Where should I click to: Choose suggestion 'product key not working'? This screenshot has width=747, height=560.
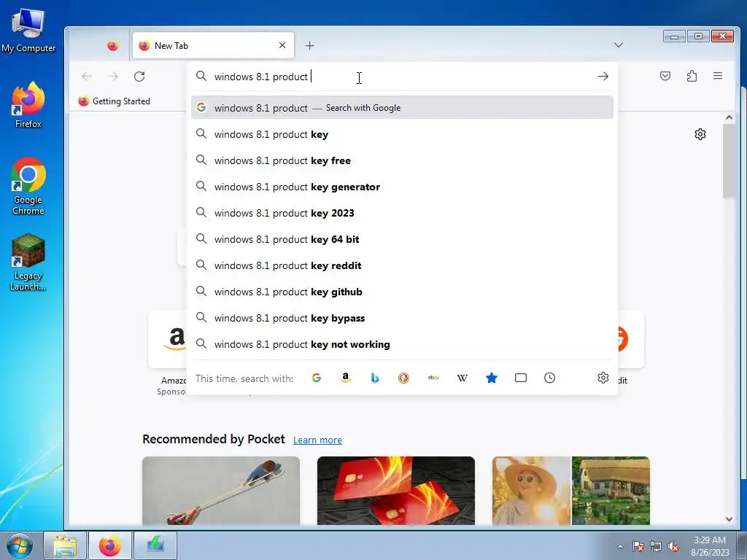402,344
